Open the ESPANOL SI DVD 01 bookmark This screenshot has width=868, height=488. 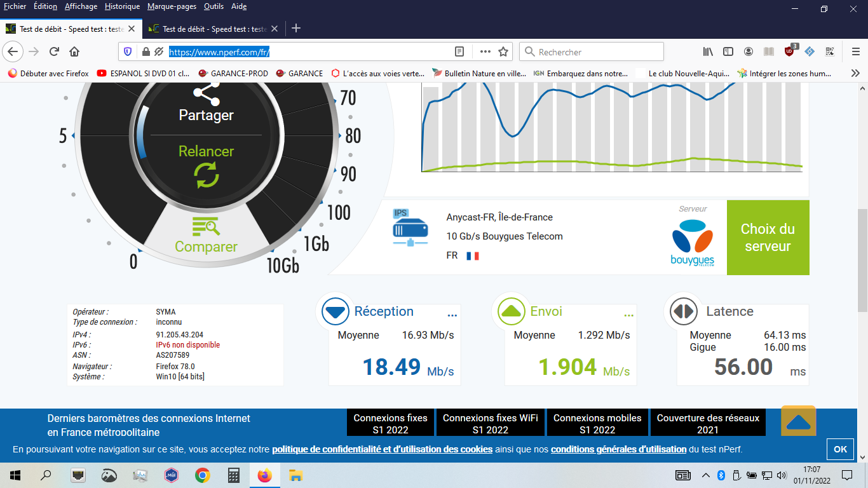[x=144, y=73]
